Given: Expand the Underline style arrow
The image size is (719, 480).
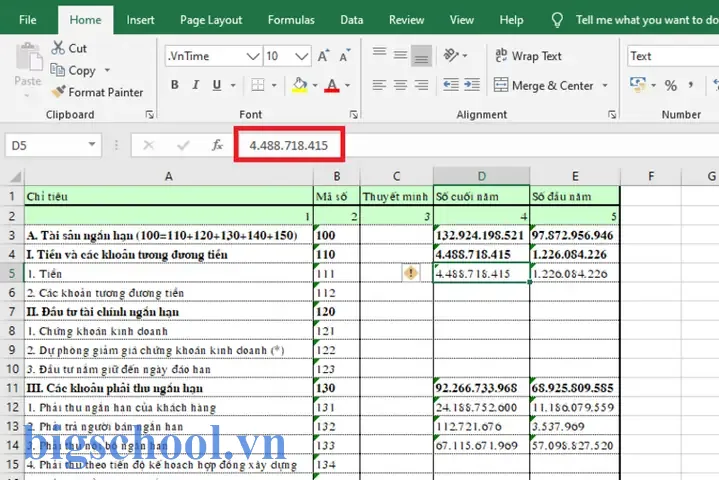Looking at the screenshot, I should pos(233,85).
